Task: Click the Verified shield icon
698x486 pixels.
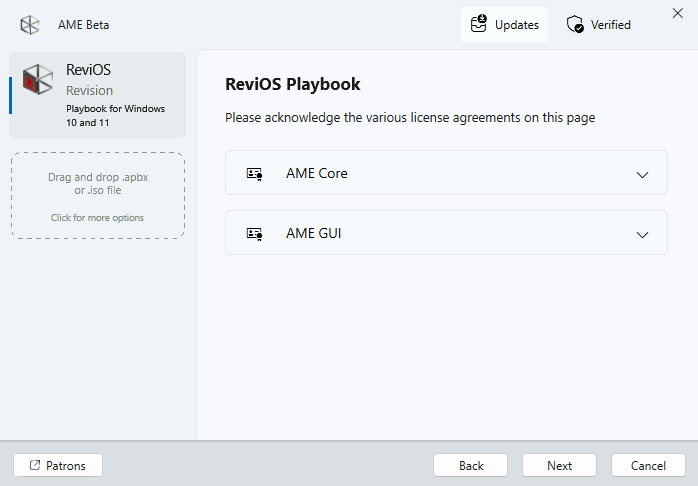Action: [575, 24]
